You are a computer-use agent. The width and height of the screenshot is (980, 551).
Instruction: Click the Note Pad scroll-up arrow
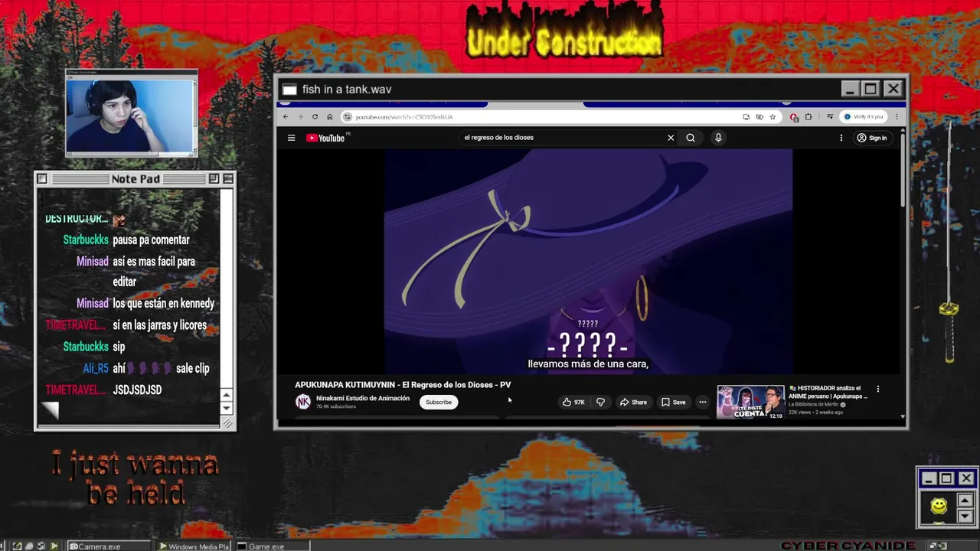click(x=227, y=395)
